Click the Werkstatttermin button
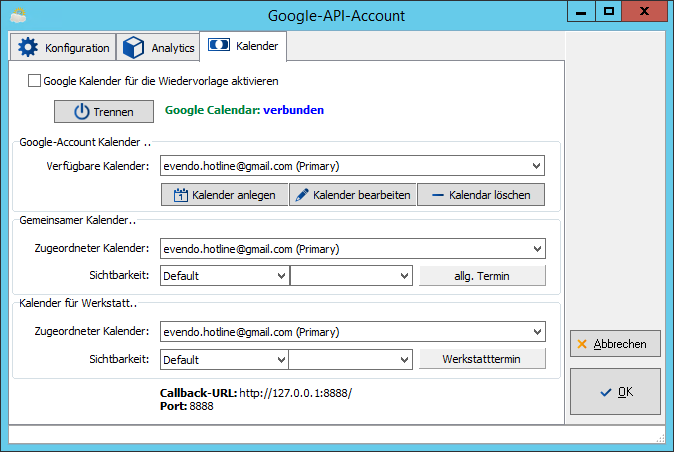Viewport: 674px width, 452px height. pyautogui.click(x=482, y=359)
